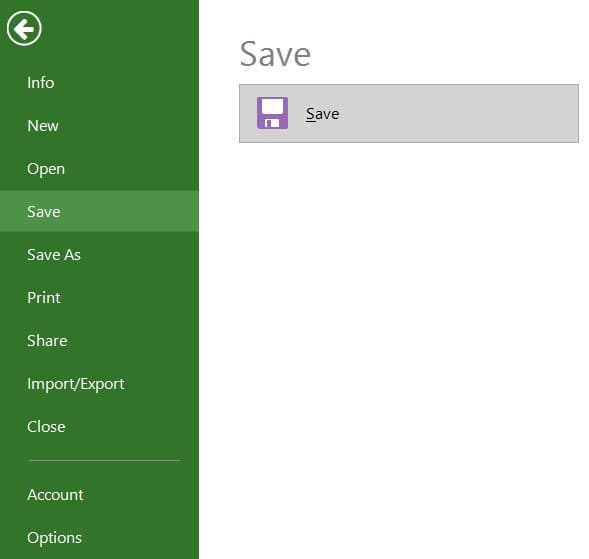The image size is (589, 559).
Task: Click the gray Save button label
Action: (x=322, y=114)
